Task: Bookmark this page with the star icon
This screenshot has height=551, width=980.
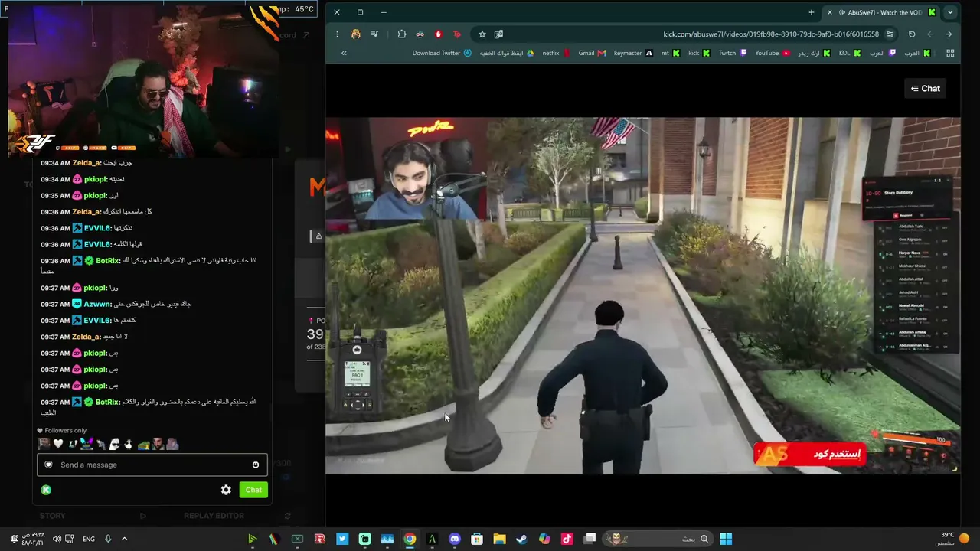Action: click(x=482, y=34)
